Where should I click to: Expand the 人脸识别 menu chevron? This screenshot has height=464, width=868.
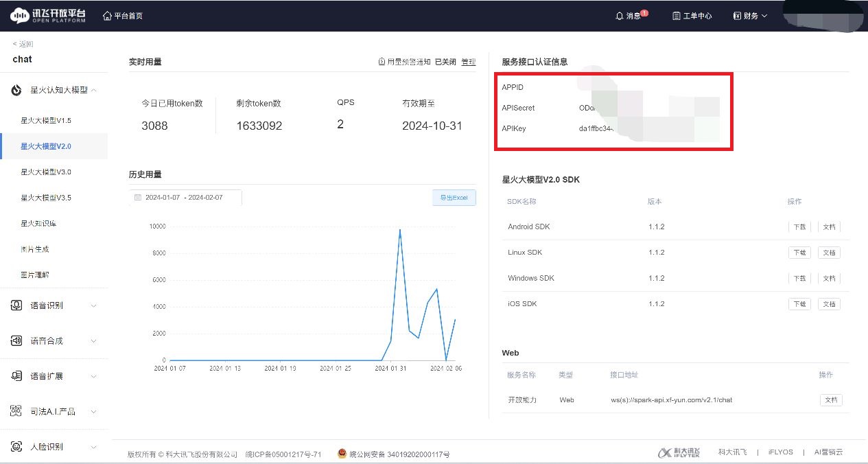[93, 447]
